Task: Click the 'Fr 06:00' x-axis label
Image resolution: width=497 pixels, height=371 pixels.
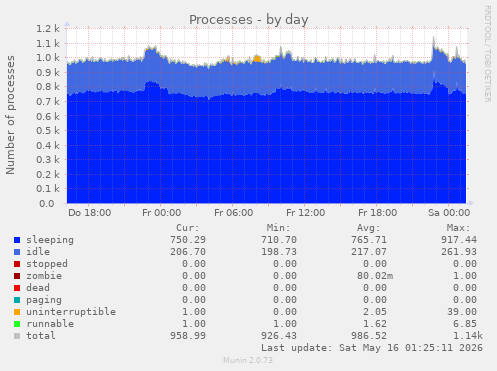Action: pyautogui.click(x=234, y=213)
